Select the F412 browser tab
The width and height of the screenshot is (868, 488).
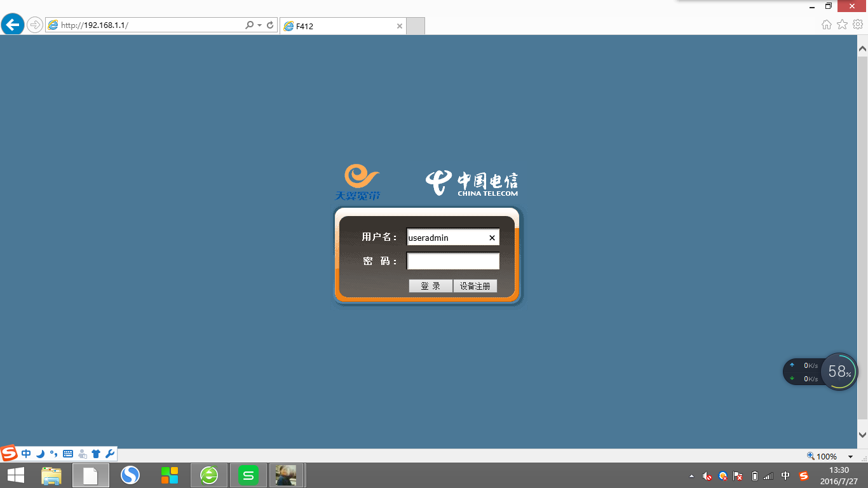point(343,26)
